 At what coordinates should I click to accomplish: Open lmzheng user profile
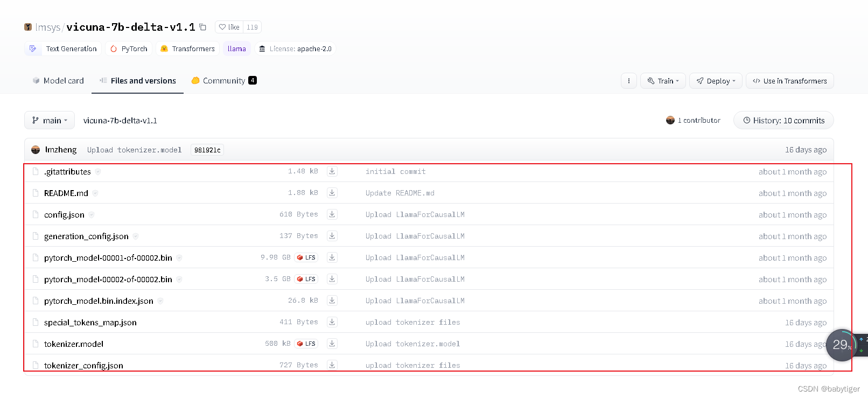coord(61,150)
